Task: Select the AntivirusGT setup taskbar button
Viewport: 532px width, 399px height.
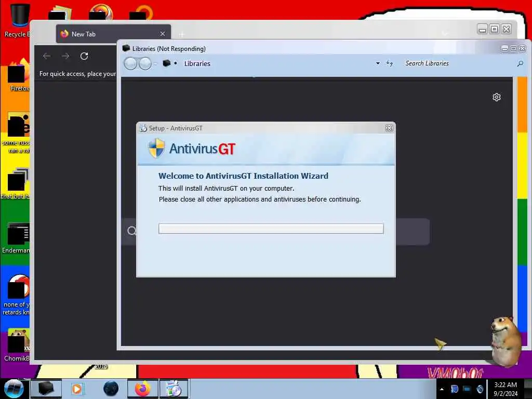Action: 174,389
